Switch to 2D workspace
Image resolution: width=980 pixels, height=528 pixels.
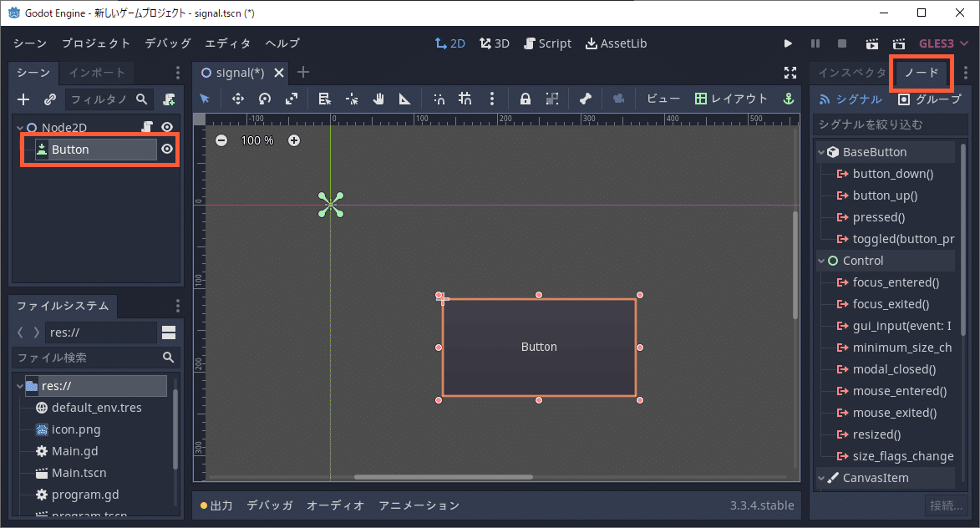(x=450, y=43)
